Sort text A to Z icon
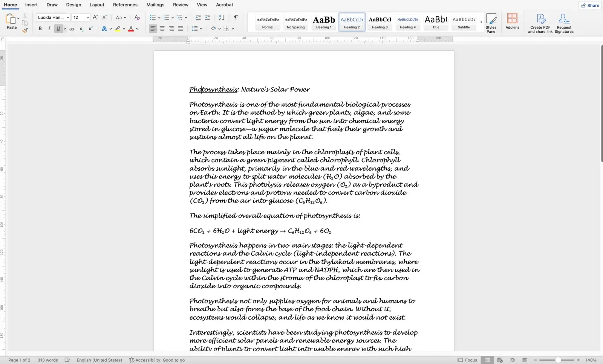Viewport: 603px width, 364px height. [x=222, y=17]
